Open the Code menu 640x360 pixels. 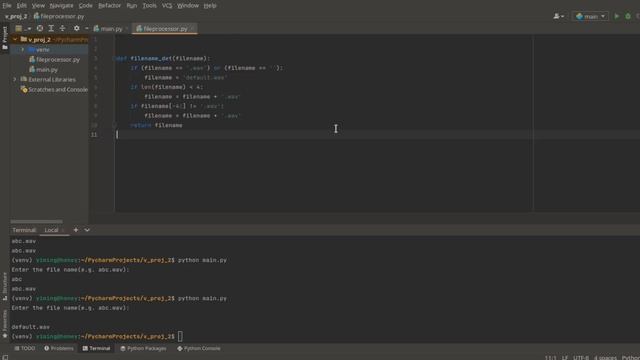click(x=85, y=6)
